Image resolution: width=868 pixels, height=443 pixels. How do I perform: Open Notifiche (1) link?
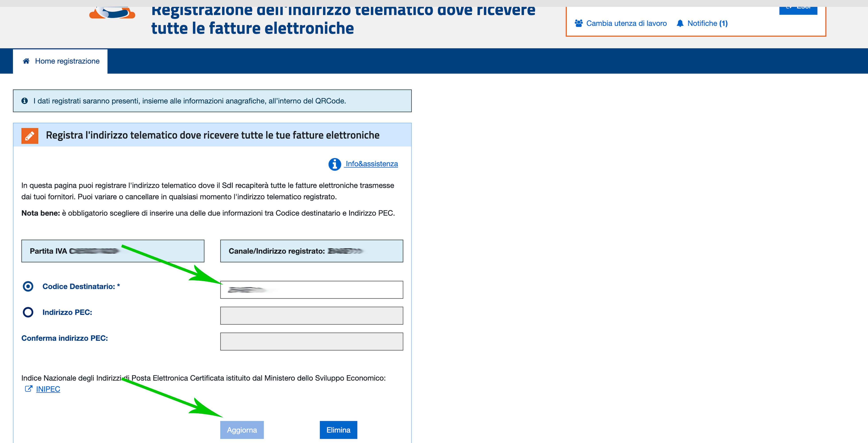coord(707,24)
